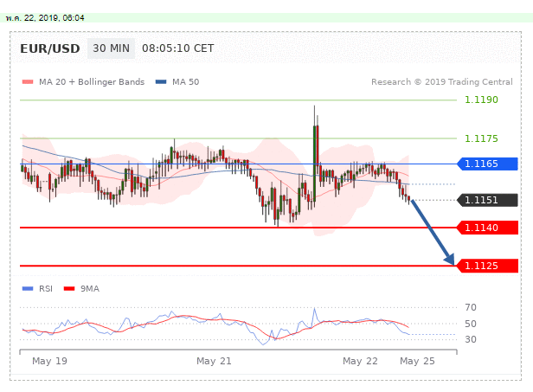
Task: Click the red 1.1140 support price tag
Action: point(487,228)
